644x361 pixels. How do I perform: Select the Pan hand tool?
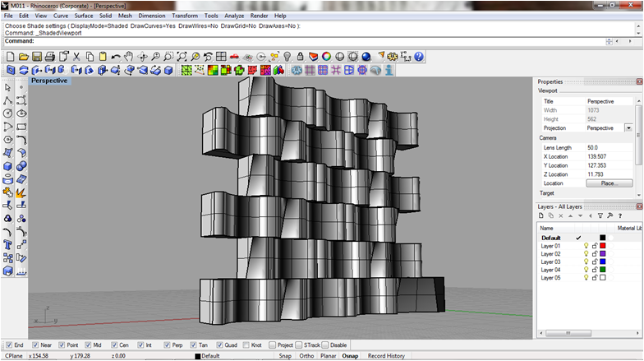tap(130, 57)
